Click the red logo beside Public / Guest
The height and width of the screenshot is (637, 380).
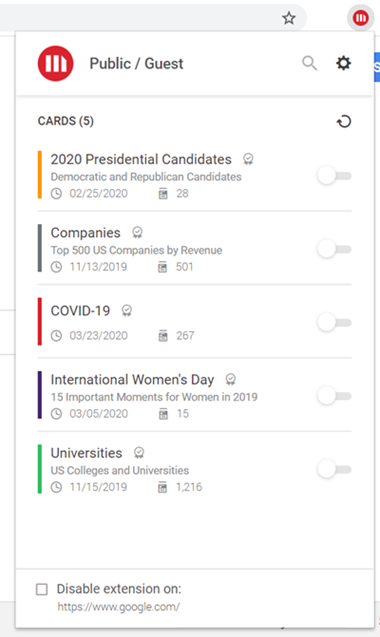[56, 63]
